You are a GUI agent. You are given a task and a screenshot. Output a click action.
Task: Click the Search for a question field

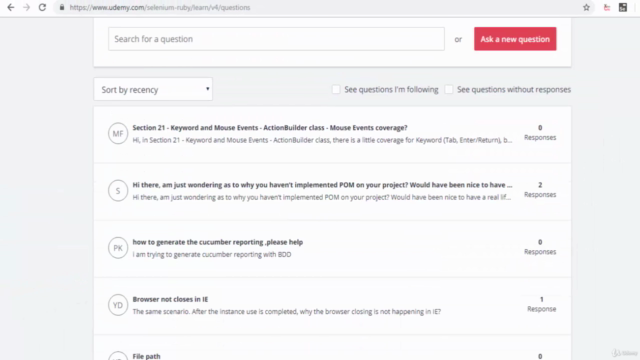tap(276, 39)
